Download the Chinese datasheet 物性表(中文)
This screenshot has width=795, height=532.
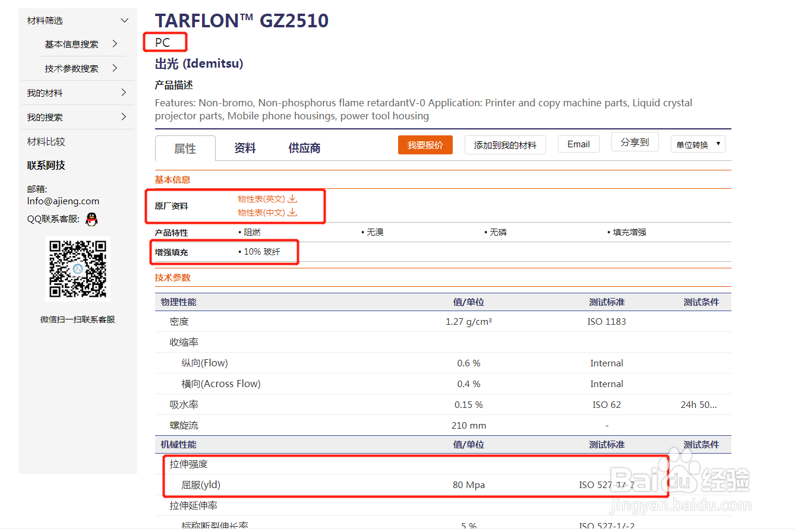tap(261, 213)
